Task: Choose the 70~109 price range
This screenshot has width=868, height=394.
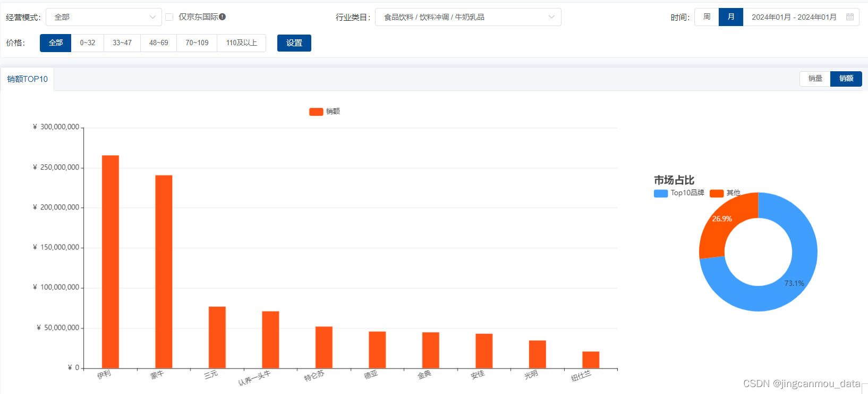Action: pos(197,43)
